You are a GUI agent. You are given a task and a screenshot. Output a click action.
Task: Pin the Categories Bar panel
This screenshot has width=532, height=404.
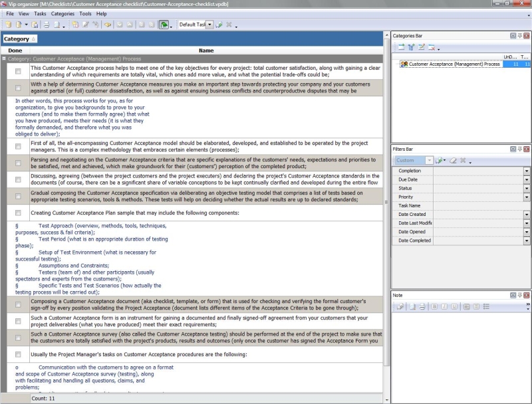(519, 35)
